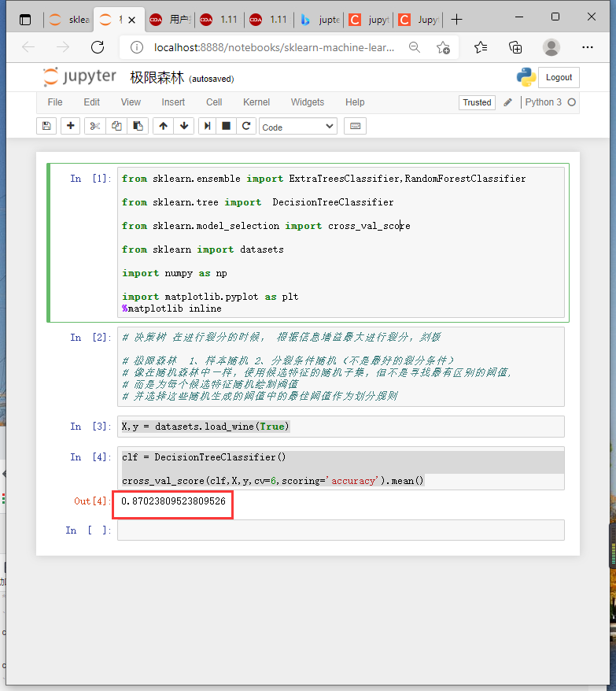This screenshot has height=691, width=616.
Task: Open the Edit menu
Action: coord(91,102)
